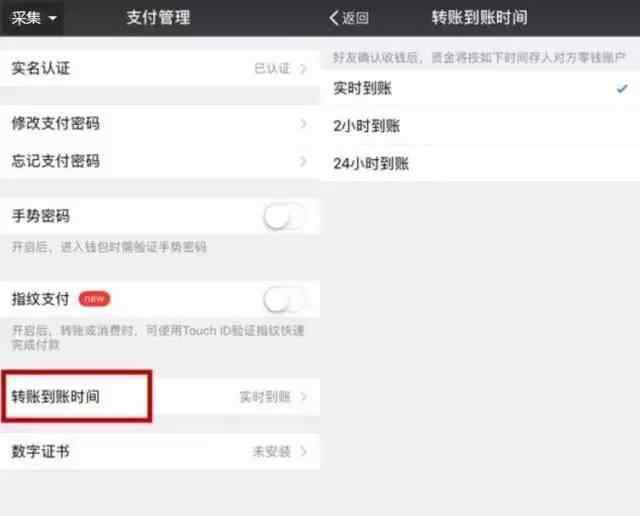Click the chevron on 实名认证 row

coord(303,69)
